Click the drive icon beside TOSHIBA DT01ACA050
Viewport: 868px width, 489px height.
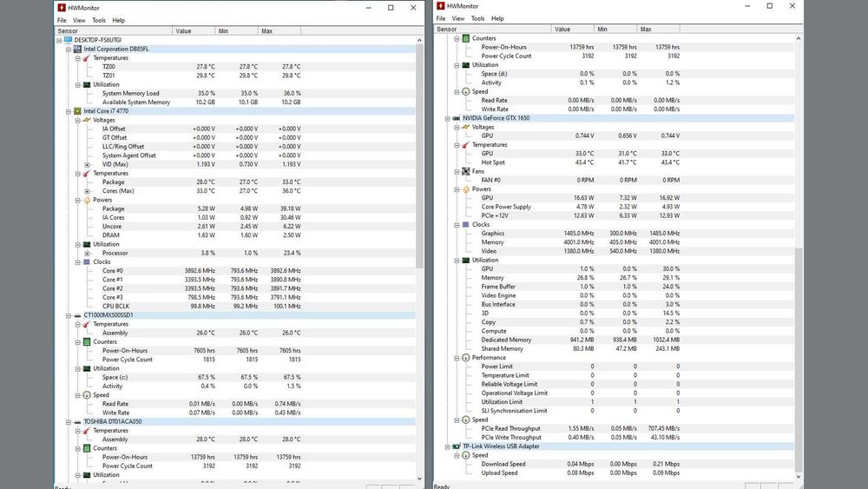click(x=77, y=421)
